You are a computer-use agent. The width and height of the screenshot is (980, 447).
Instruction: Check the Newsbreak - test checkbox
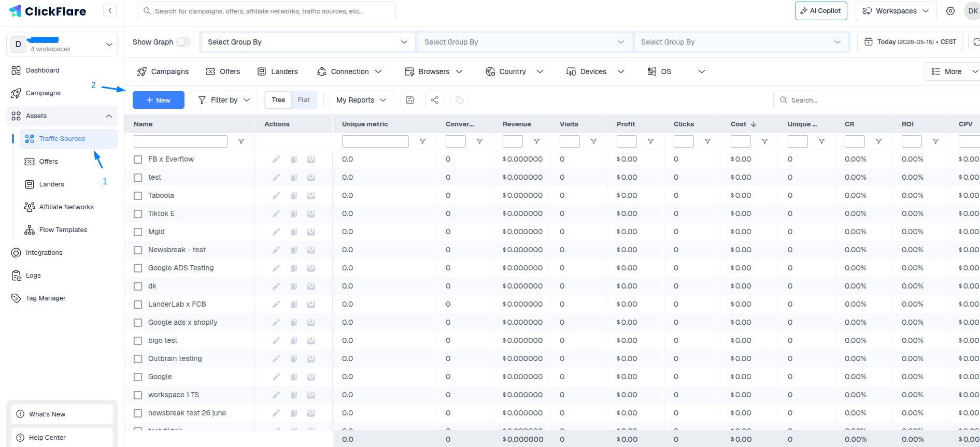(138, 250)
